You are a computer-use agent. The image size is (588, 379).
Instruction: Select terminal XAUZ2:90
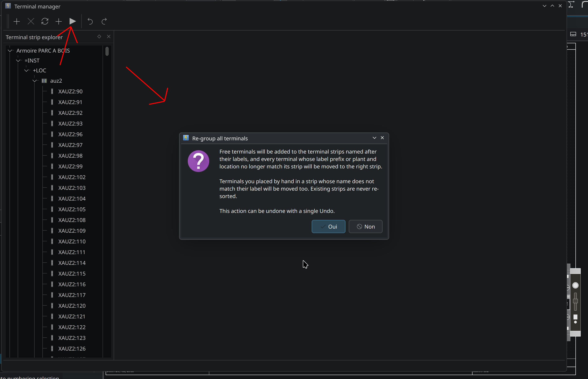pos(70,92)
